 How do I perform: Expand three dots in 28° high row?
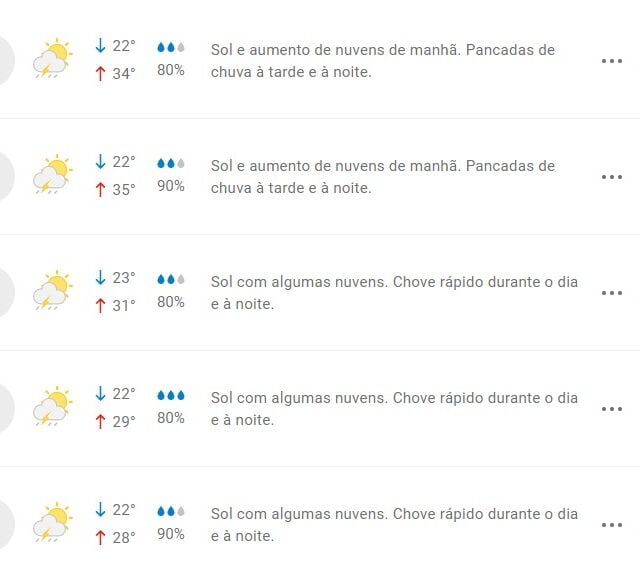tap(611, 525)
